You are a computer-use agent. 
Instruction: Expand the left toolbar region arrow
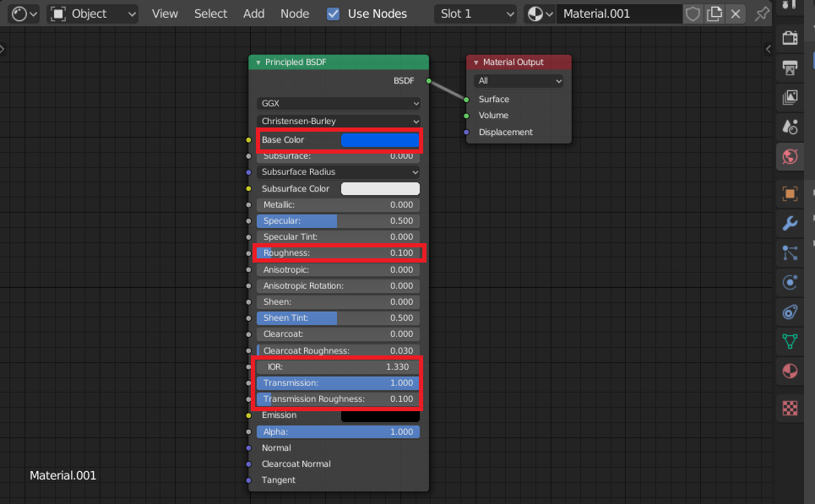coord(3,49)
